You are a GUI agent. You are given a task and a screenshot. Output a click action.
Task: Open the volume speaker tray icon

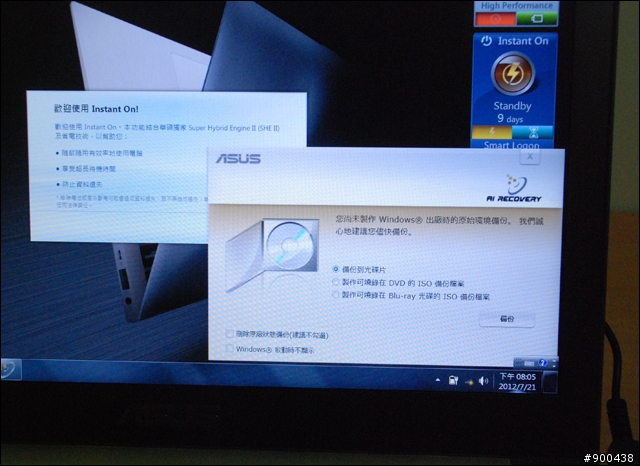(x=483, y=381)
